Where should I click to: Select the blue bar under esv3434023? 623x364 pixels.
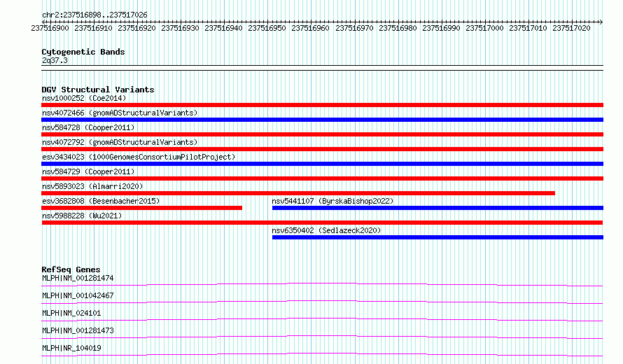click(x=322, y=164)
